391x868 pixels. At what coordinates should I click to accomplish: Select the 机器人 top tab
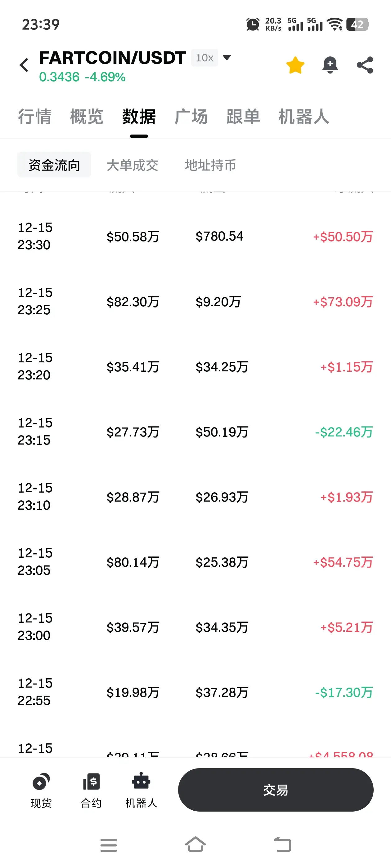coord(303,117)
